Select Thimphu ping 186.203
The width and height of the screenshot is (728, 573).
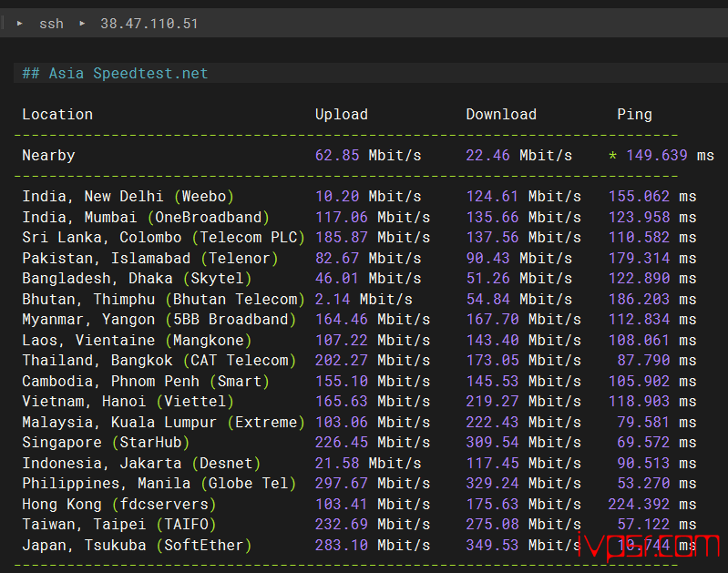(640, 299)
